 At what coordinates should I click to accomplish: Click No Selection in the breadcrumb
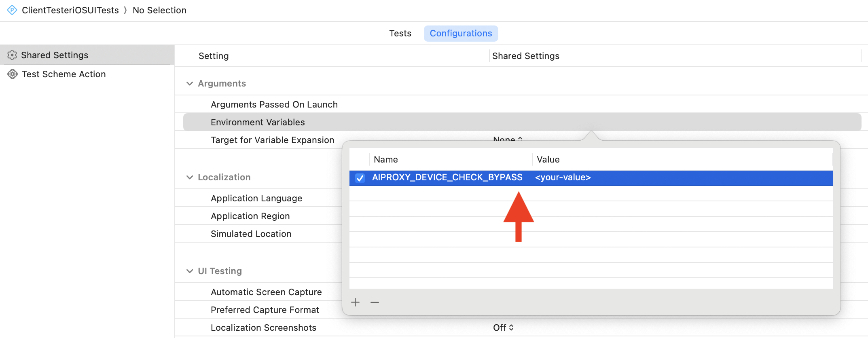click(x=159, y=10)
